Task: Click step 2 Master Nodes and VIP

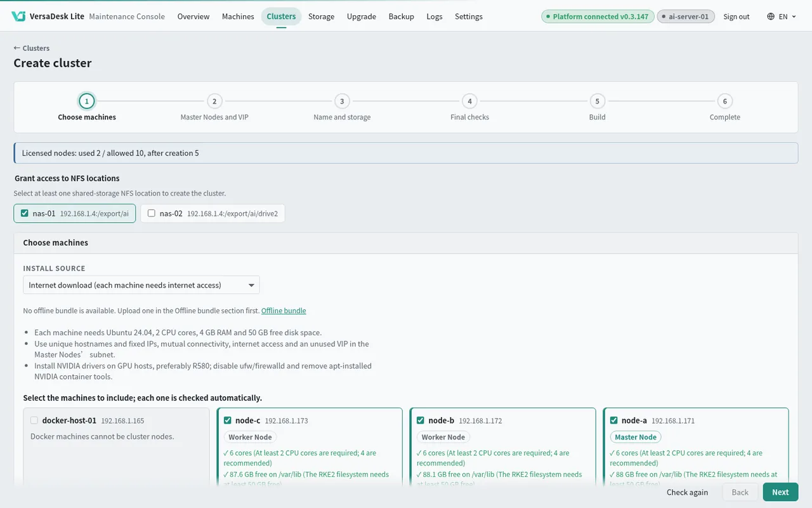Action: tap(214, 107)
